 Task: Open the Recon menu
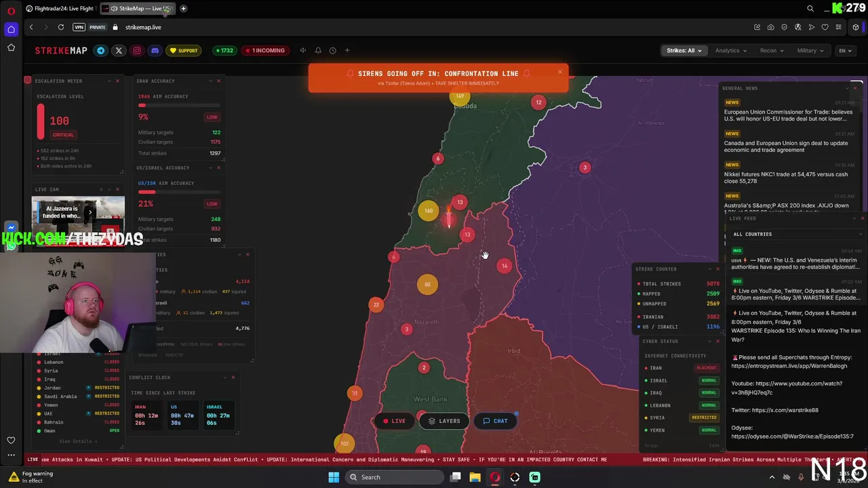[x=772, y=50]
